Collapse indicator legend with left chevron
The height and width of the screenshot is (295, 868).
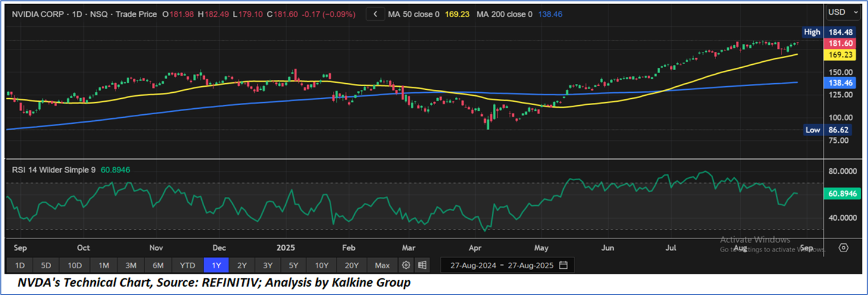[374, 14]
